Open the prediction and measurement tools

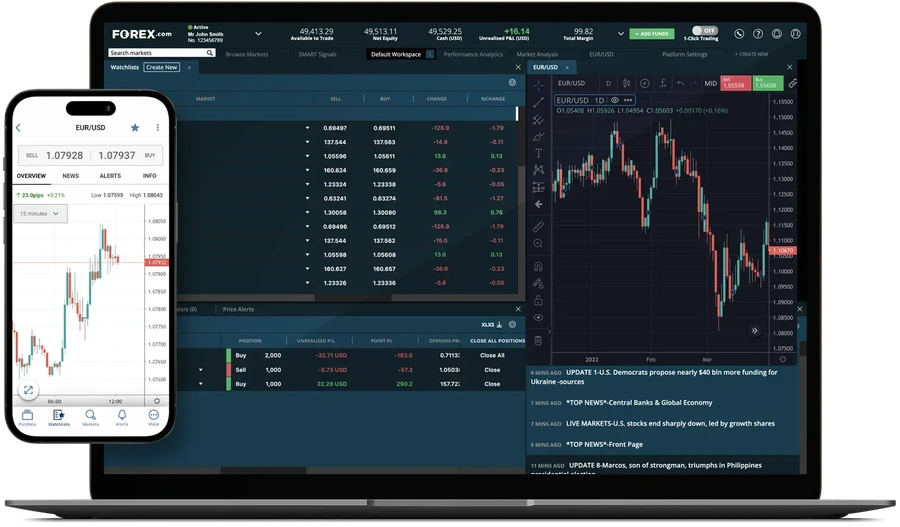click(538, 187)
